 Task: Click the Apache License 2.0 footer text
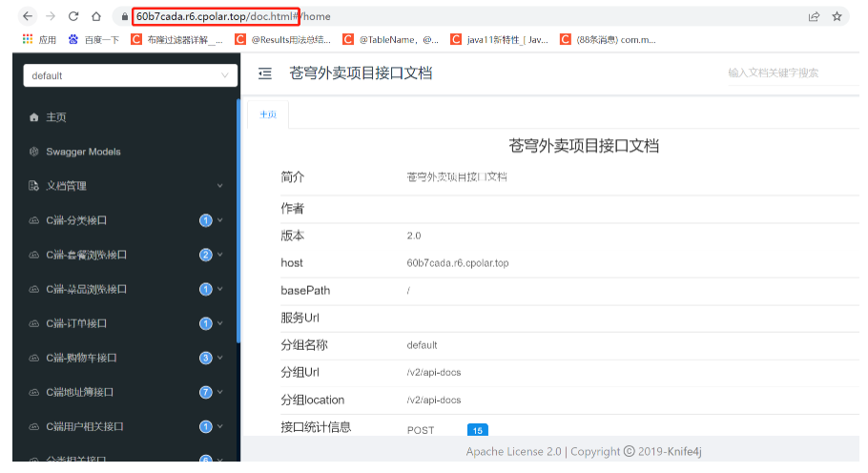[x=514, y=451]
